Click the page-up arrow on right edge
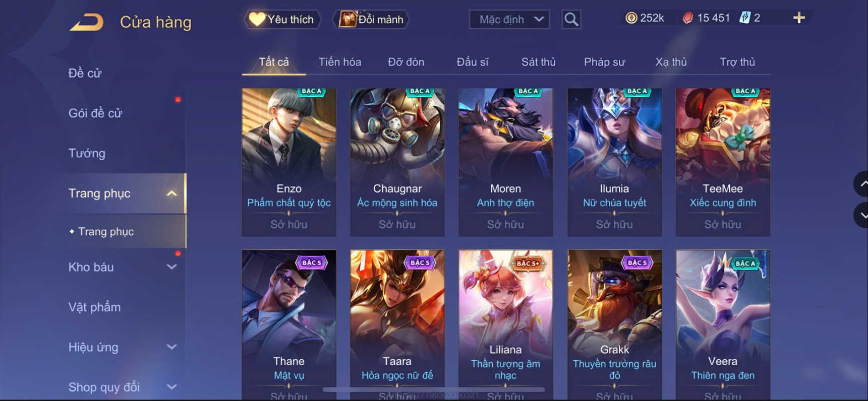 [861, 184]
